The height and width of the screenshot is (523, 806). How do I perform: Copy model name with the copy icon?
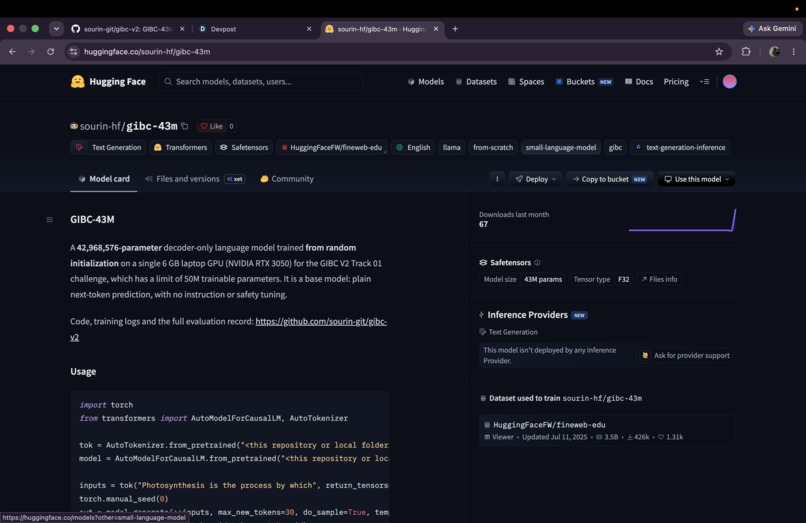(185, 126)
